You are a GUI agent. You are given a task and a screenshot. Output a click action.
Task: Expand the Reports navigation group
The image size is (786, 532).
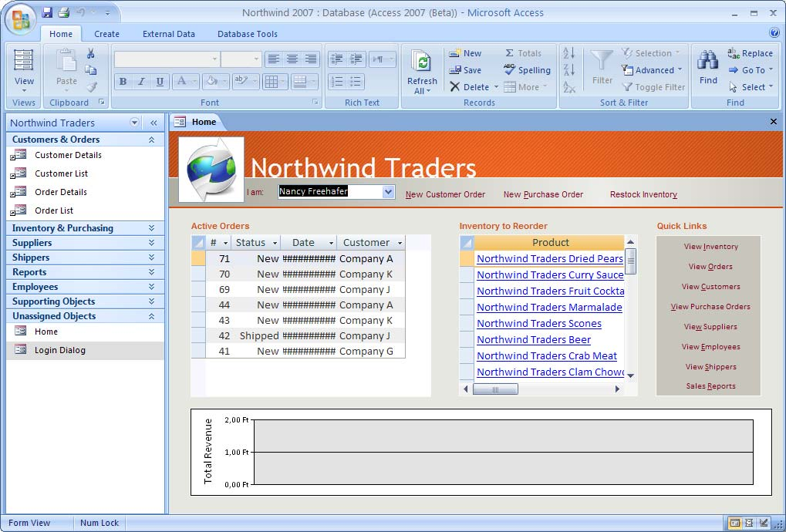tap(151, 272)
